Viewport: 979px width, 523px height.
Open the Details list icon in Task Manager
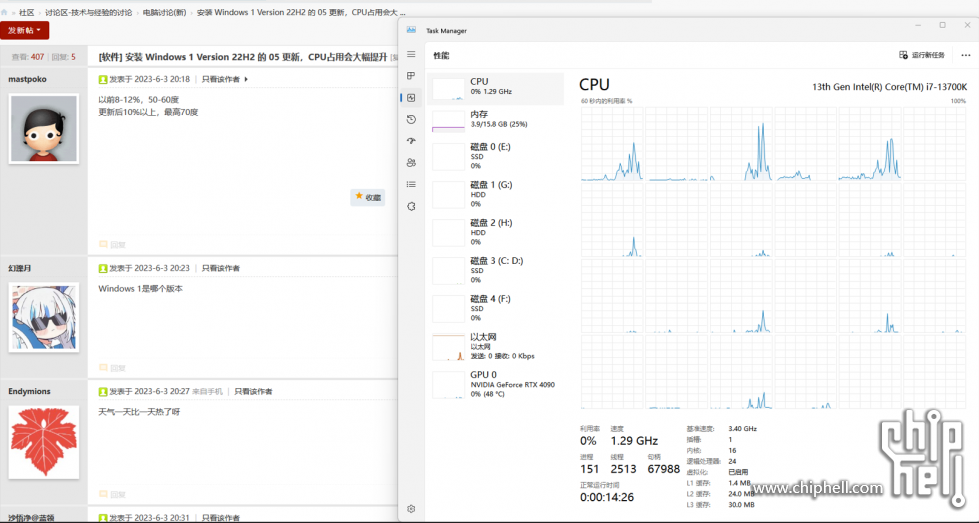(411, 184)
